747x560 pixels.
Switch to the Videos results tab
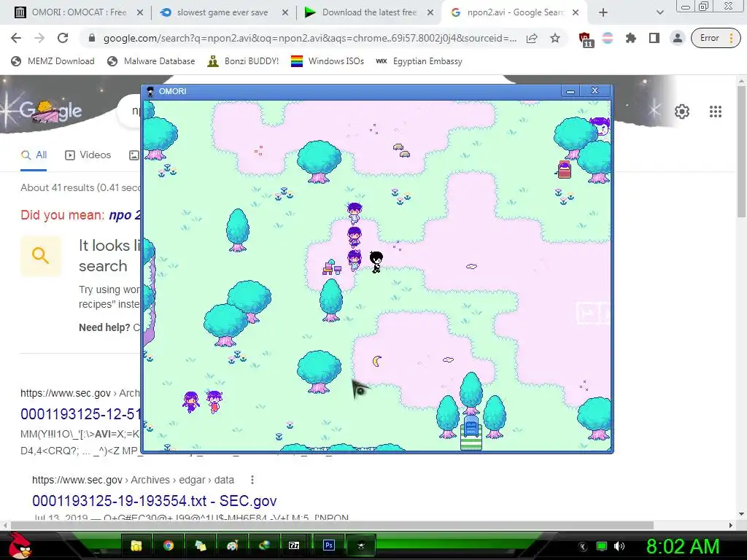pos(88,155)
